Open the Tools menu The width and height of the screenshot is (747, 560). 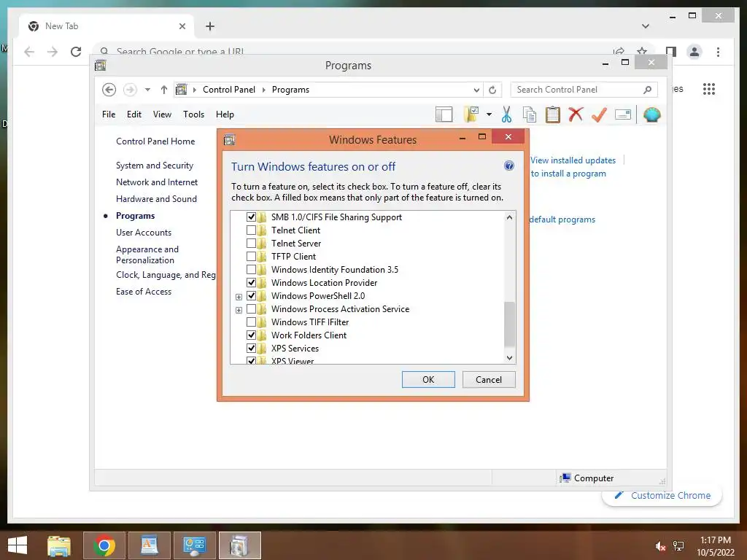click(193, 114)
